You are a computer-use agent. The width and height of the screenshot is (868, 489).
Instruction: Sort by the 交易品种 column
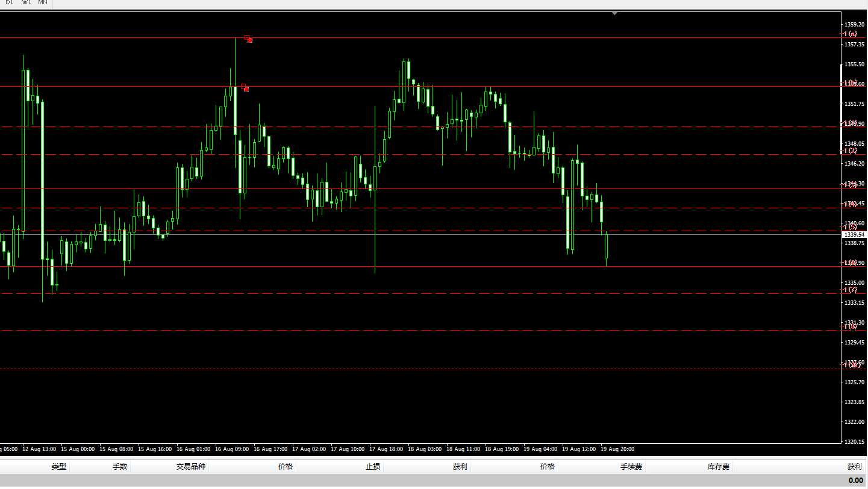[191, 467]
